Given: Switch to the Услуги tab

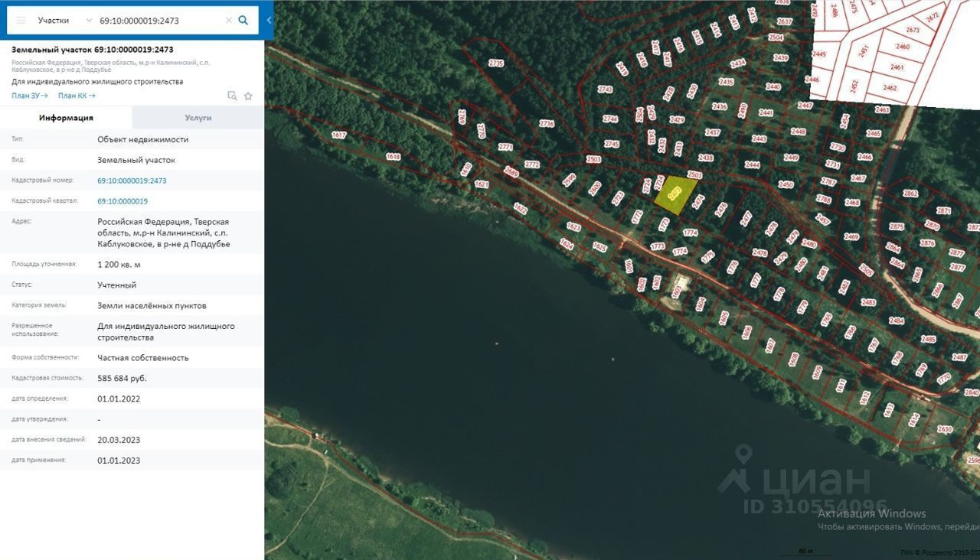Looking at the screenshot, I should 198,118.
